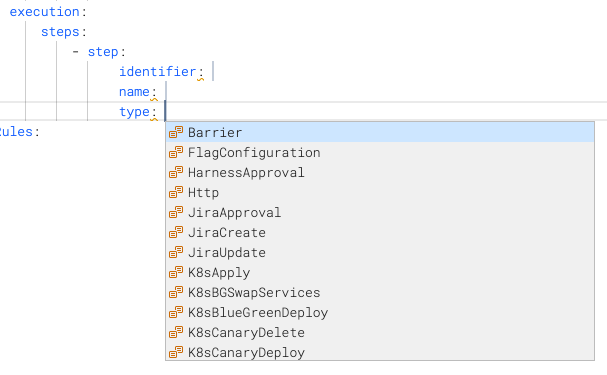Click the icon beside JiraApproval
The width and height of the screenshot is (607, 375).
tap(176, 212)
